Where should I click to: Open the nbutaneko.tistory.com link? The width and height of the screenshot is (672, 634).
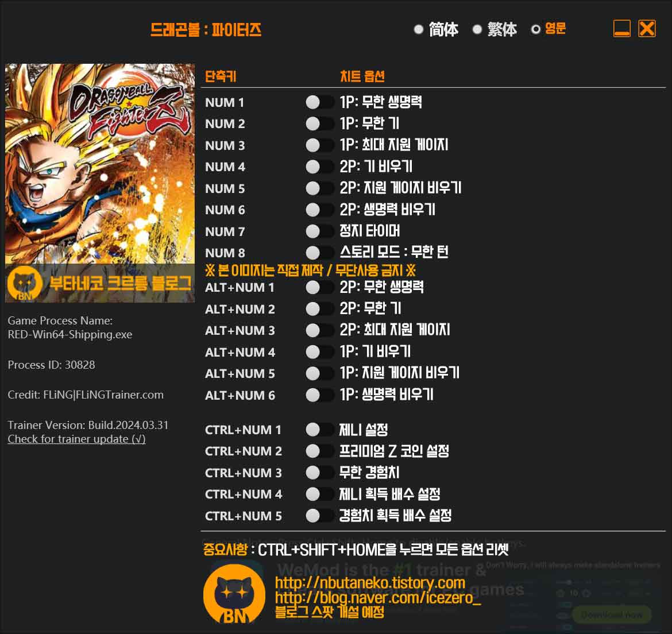[x=370, y=583]
